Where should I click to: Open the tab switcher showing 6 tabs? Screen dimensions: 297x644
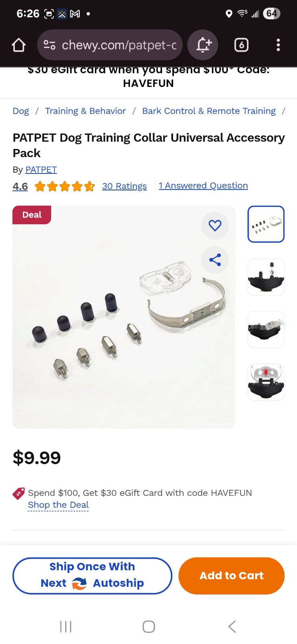click(x=241, y=45)
